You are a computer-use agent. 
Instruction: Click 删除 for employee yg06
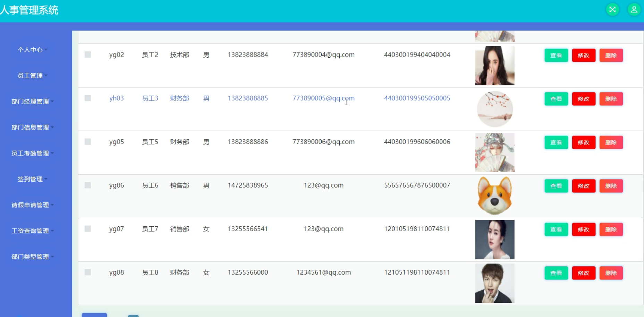pos(611,186)
